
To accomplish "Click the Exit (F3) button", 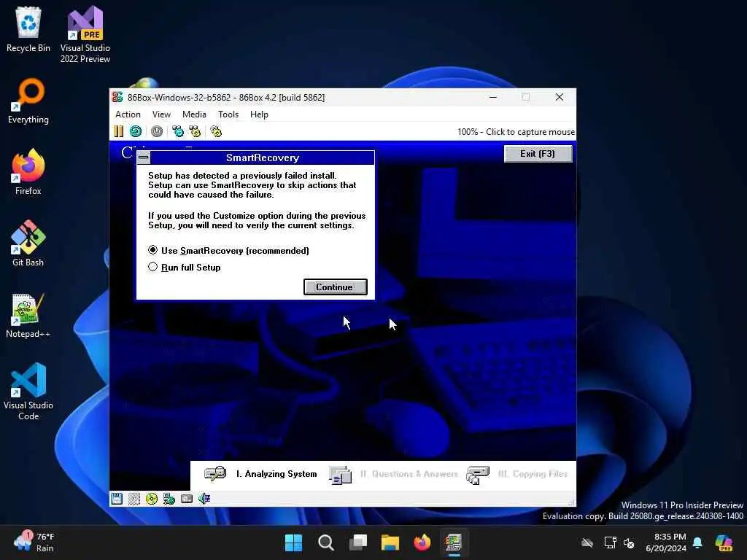I will pos(538,154).
